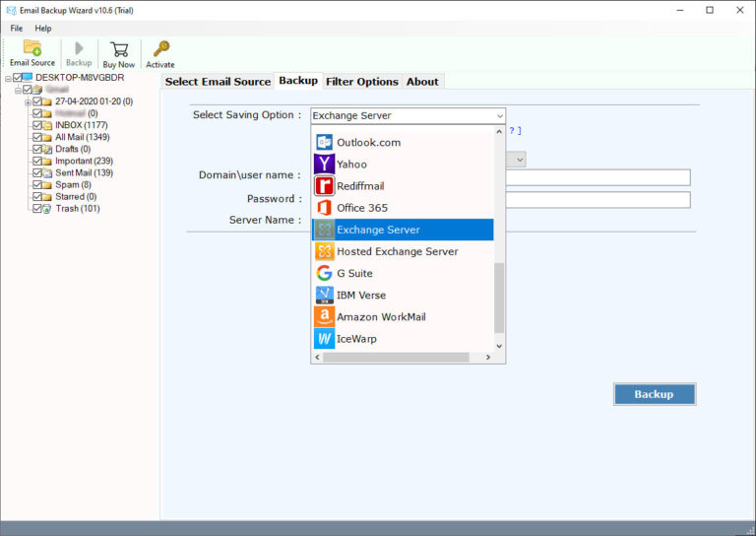Select the Amazon WorkMail icon
The width and height of the screenshot is (756, 536).
(x=324, y=316)
